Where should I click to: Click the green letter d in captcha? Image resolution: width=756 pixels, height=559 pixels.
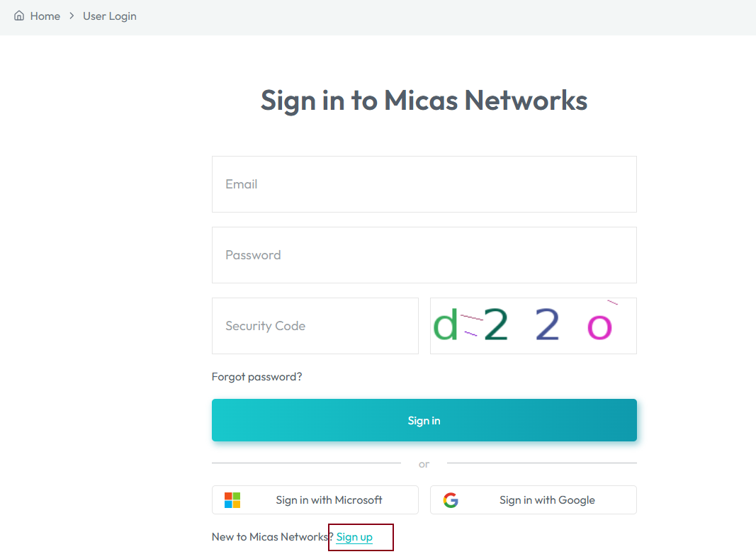click(x=446, y=324)
